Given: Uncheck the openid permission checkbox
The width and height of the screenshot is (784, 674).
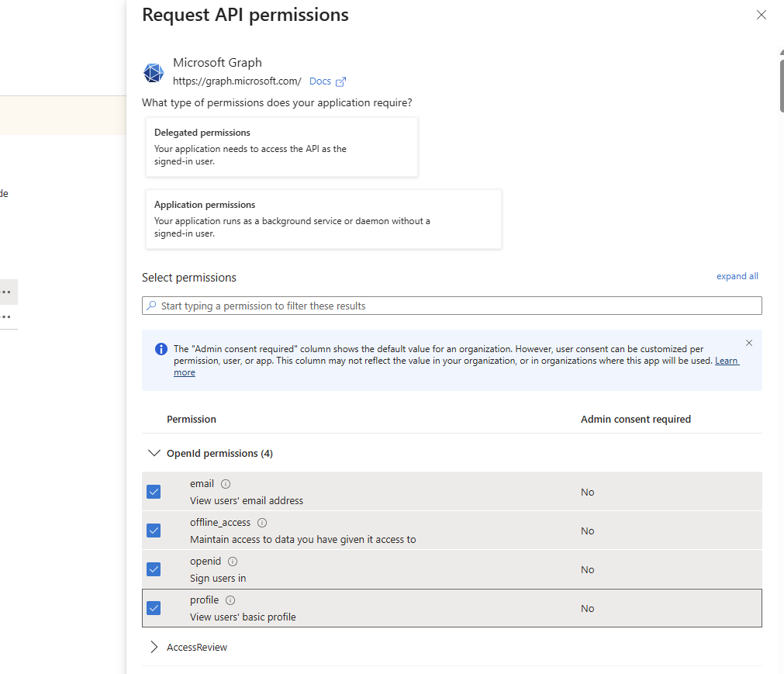Looking at the screenshot, I should pyautogui.click(x=154, y=569).
